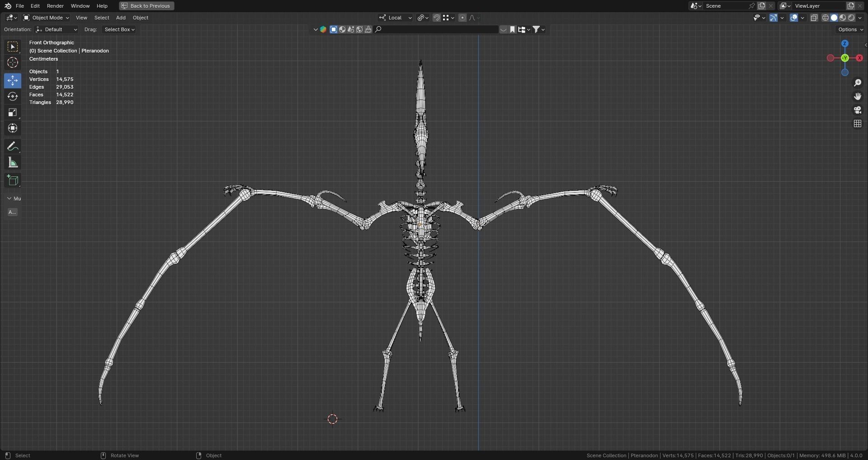Expand the 'Mu' toolbar section chevron

pos(9,199)
